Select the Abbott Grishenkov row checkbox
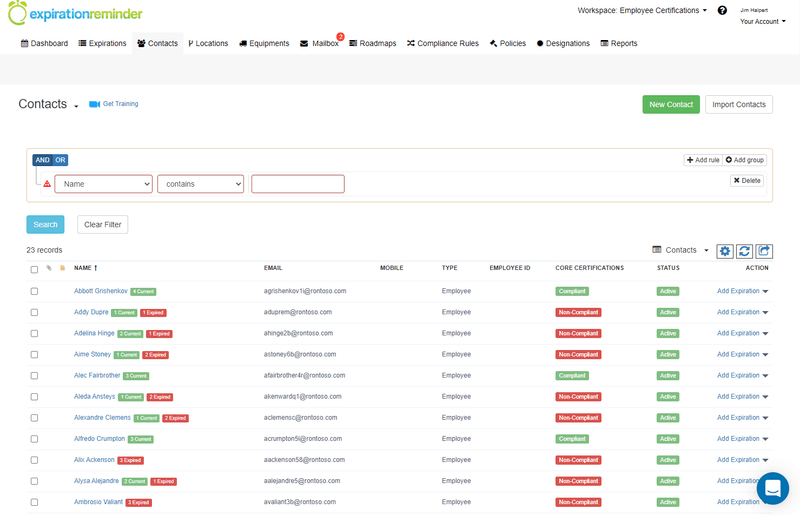Screen dimensions: 800x515 pos(34,291)
